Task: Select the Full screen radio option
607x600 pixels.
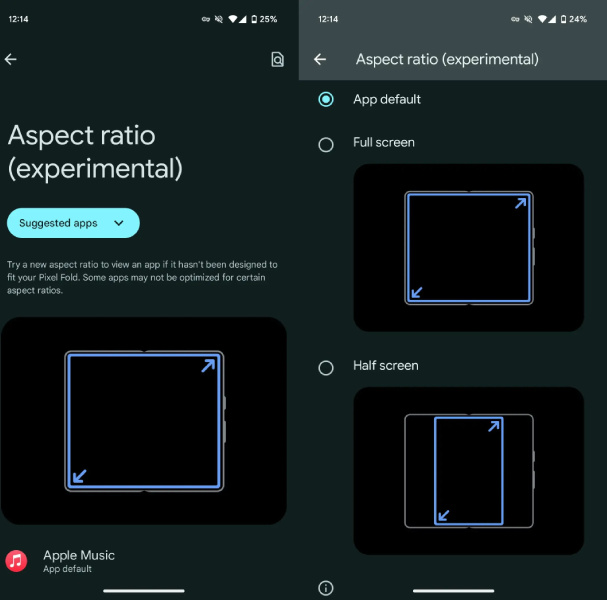Action: [x=326, y=145]
